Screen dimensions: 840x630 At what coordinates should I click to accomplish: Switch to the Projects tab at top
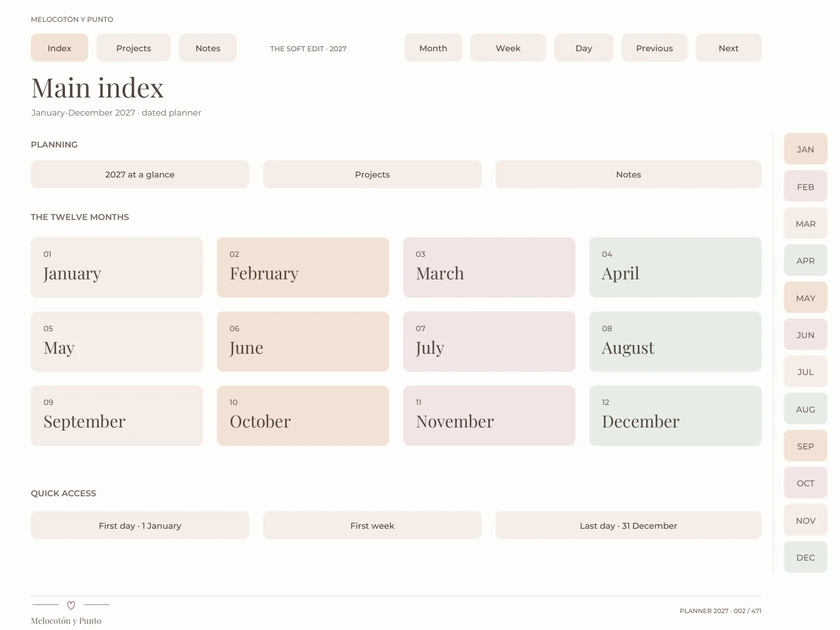tap(134, 48)
